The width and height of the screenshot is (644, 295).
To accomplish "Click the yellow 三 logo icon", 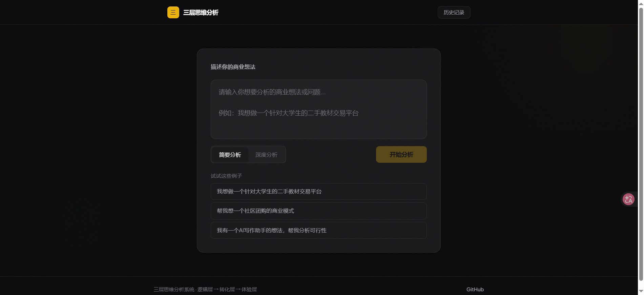I will pyautogui.click(x=173, y=13).
